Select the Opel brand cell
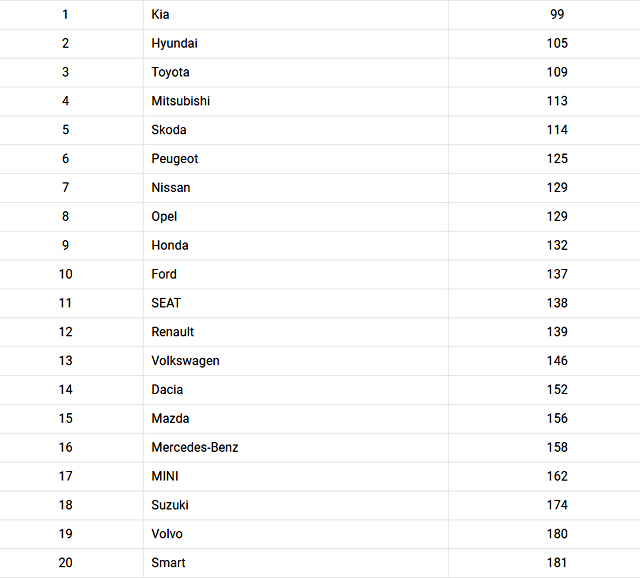 pyautogui.click(x=164, y=216)
